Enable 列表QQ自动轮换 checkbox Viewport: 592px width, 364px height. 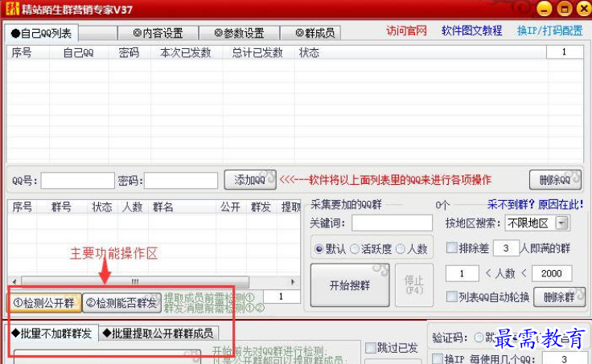(x=451, y=297)
